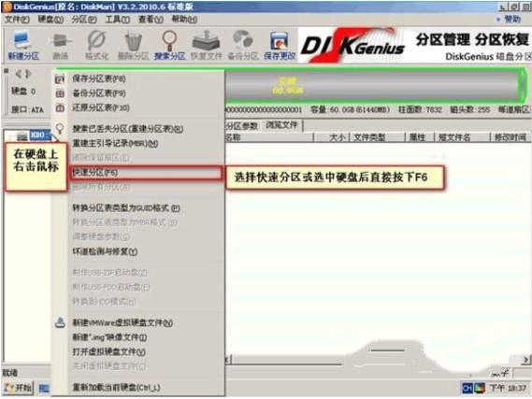Click the previous disk arrow
This screenshot has height=399, width=532.
[x=19, y=73]
